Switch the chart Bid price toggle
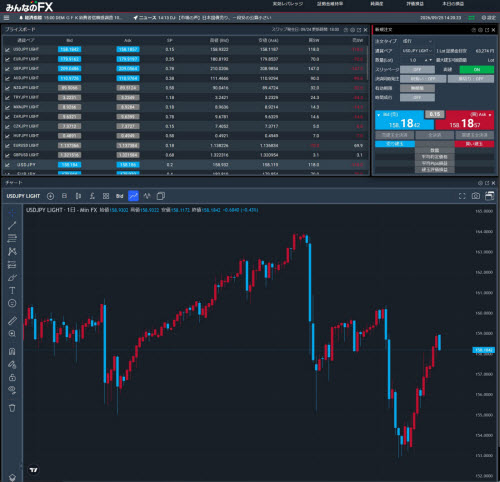This screenshot has width=500, height=482. (120, 196)
